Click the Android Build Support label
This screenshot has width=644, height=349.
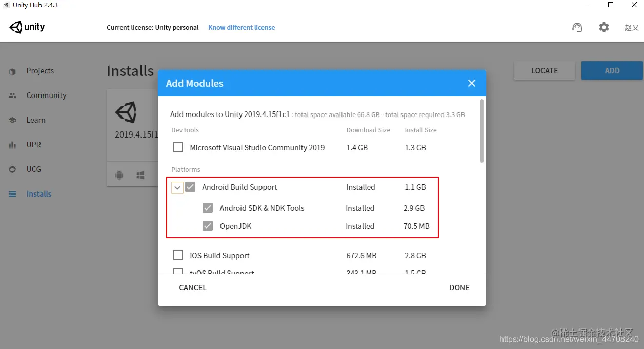[239, 187]
